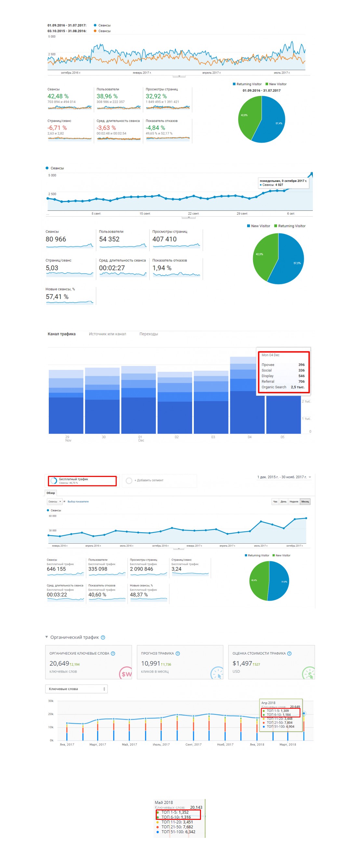
Task: Click the blue Returning Visitor legend square, top pie
Action: tap(234, 84)
